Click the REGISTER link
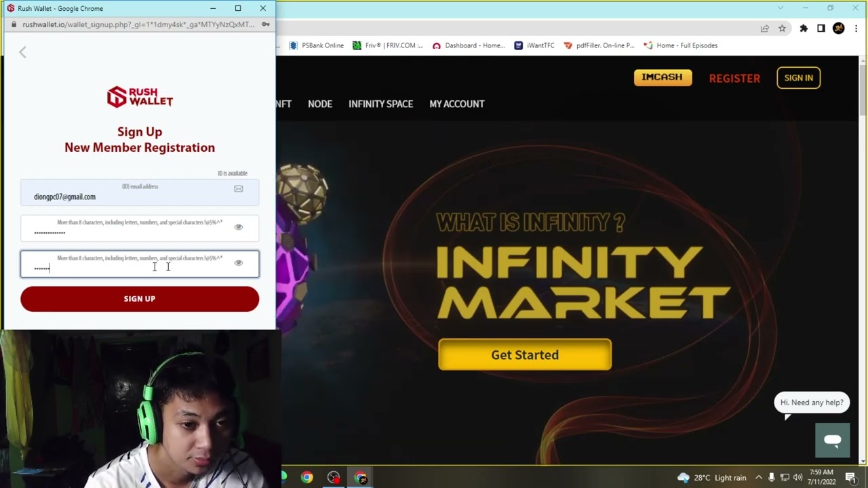Screen dimensions: 868x488 click(734, 78)
